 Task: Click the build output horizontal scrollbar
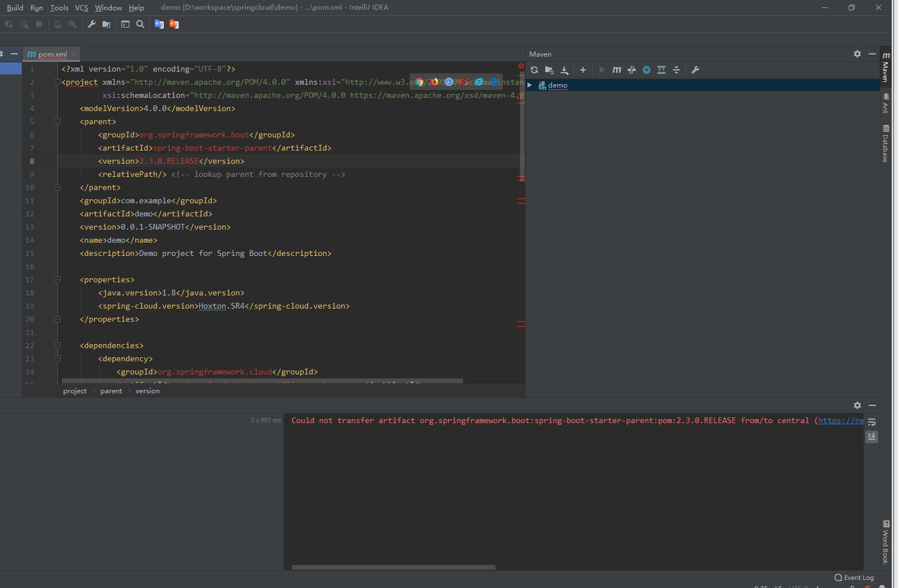coord(393,567)
